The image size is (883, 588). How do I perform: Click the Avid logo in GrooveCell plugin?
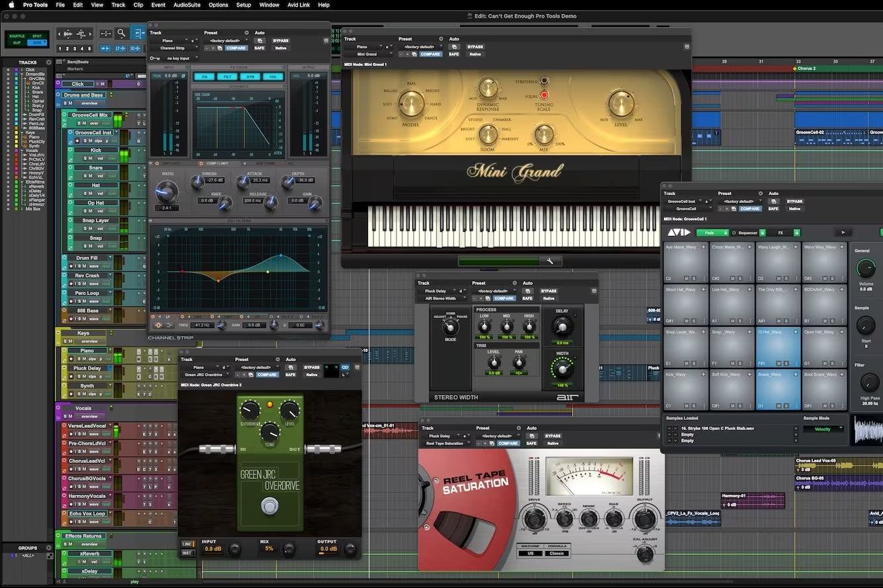679,232
